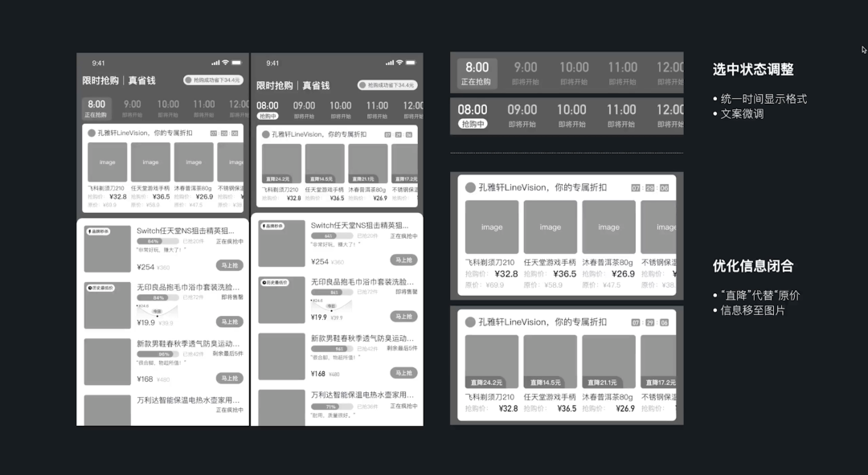Screen dimensions: 868x475
Task: Click the Wi-Fi status icon in the left phone
Action: pos(225,63)
